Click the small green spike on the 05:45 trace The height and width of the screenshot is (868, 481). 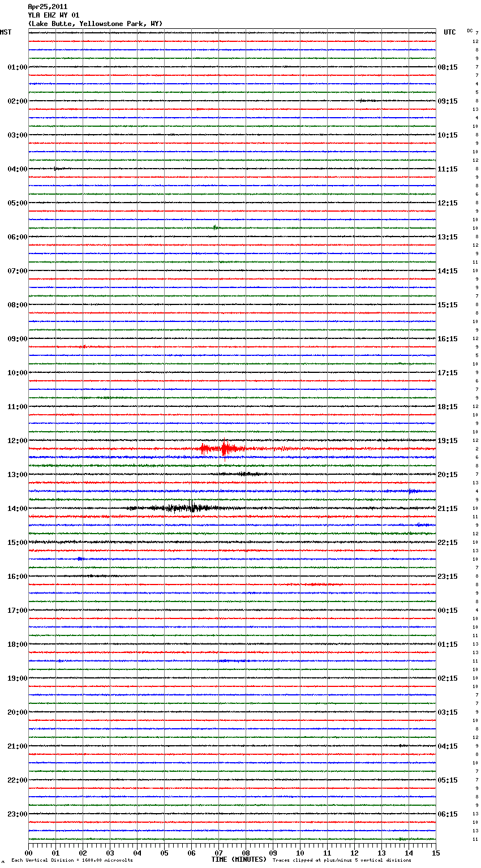215,227
